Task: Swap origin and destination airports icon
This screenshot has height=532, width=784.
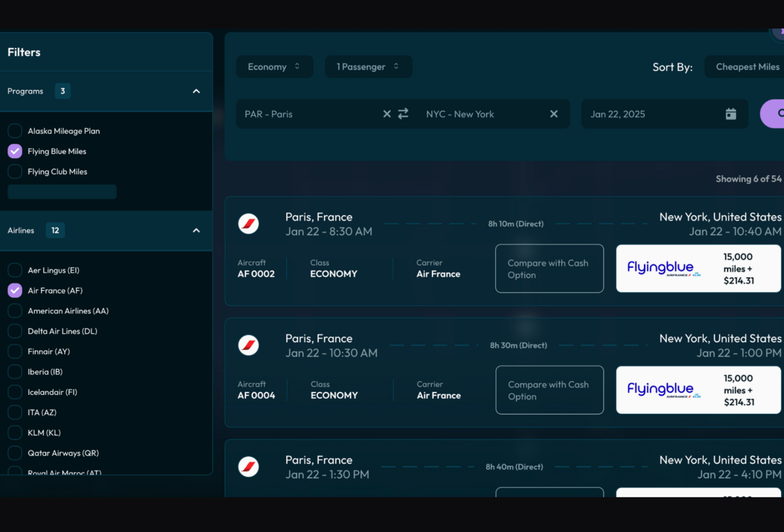Action: point(403,113)
